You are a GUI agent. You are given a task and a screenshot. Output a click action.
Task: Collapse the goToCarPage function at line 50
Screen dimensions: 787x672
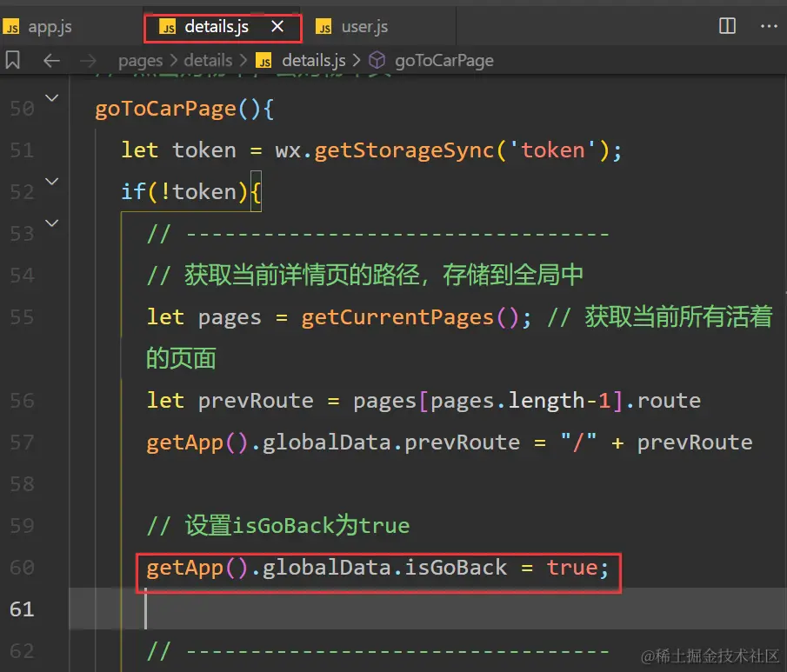52,98
